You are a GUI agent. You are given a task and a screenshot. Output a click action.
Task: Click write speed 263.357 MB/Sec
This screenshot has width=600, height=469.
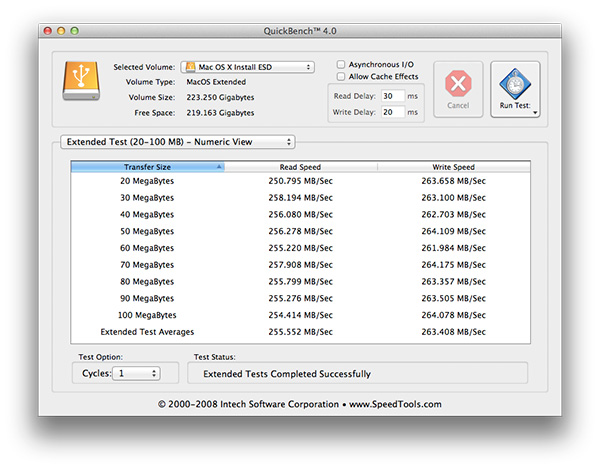click(x=453, y=282)
